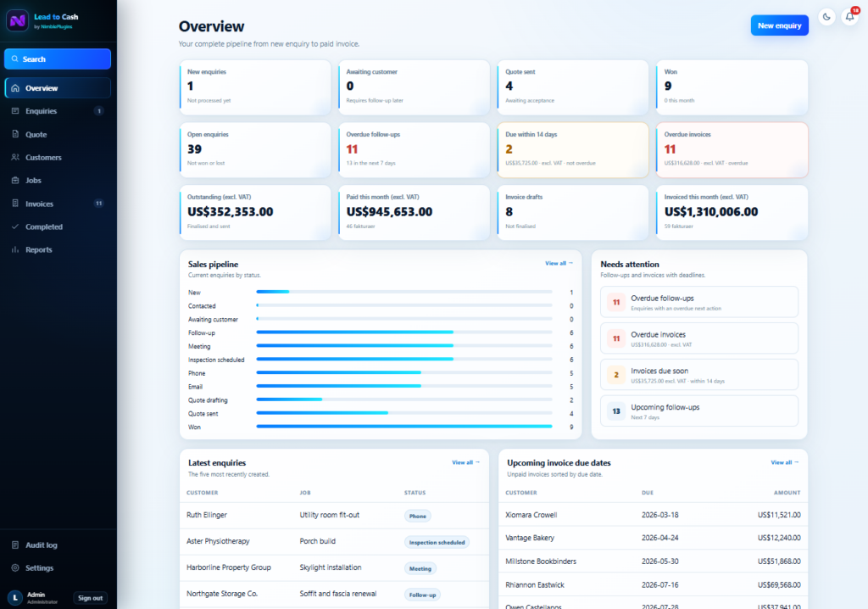Screen dimensions: 868x609
Task: Click the Xiomara Crowell invoice row
Action: click(653, 515)
